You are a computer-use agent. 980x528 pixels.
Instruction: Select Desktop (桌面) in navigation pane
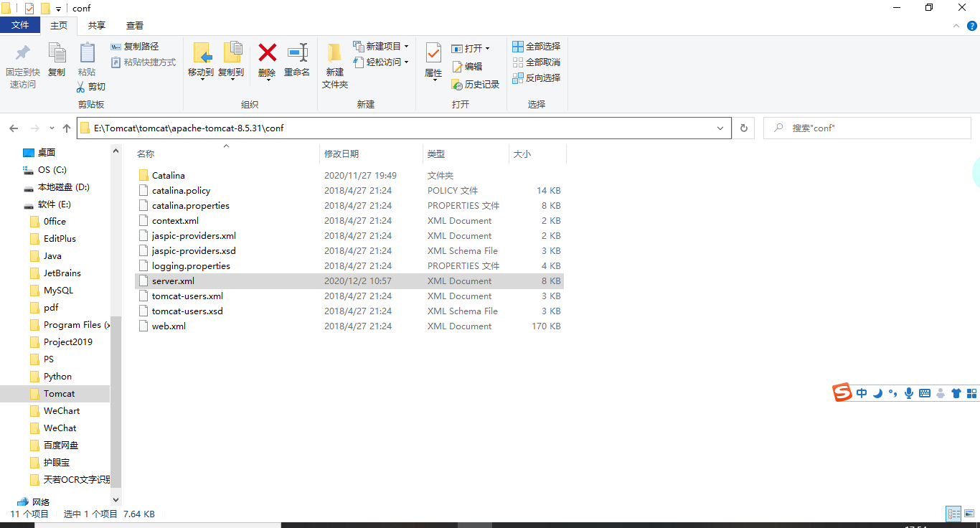[x=55, y=153]
